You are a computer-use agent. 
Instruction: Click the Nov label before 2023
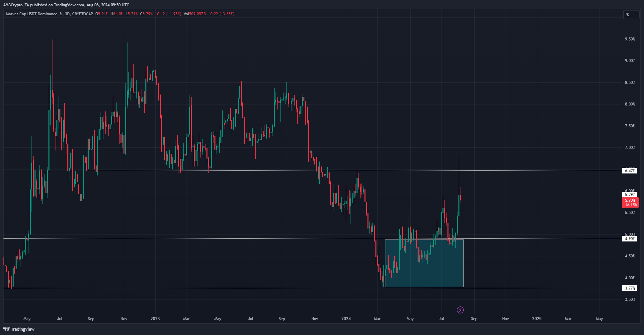(x=124, y=319)
